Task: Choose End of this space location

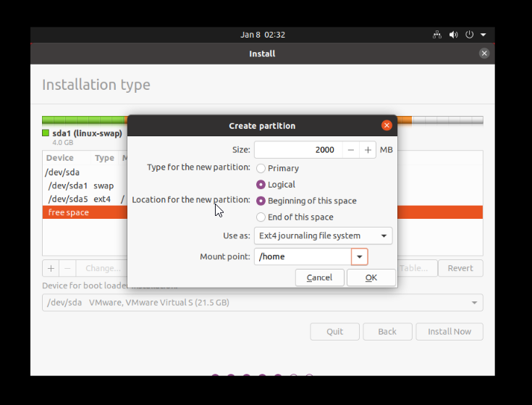Action: click(295, 217)
